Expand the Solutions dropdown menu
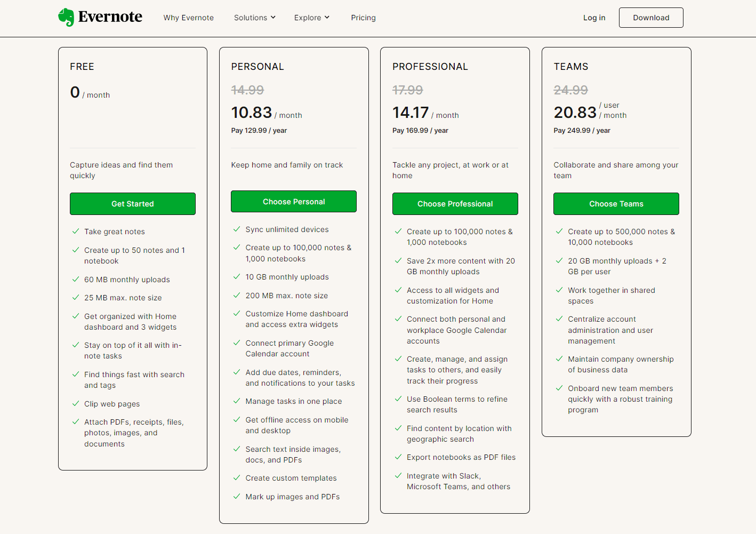756x534 pixels. pyautogui.click(x=255, y=18)
